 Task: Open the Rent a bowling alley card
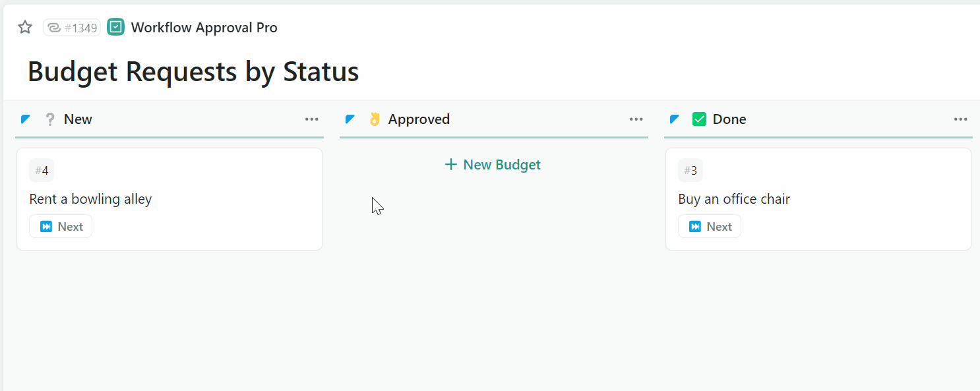[x=91, y=199]
